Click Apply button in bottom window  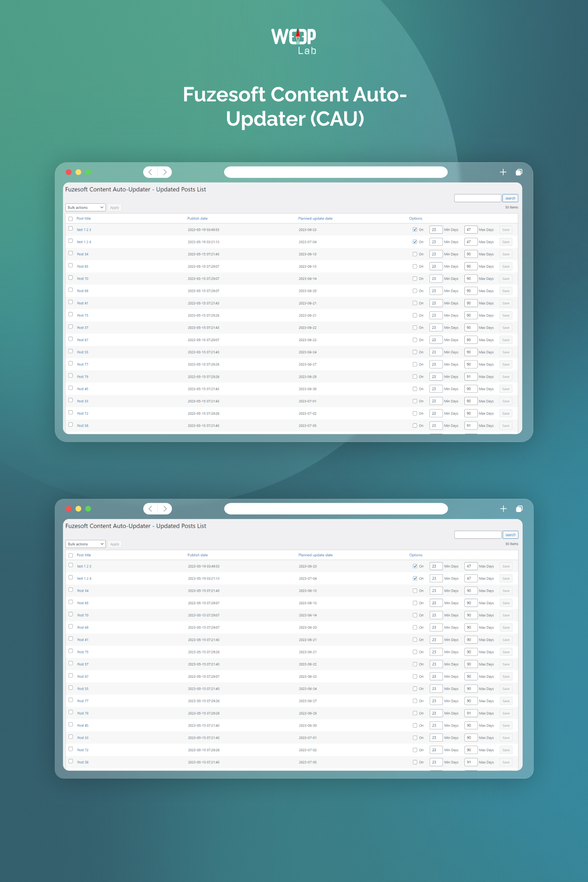coord(115,544)
